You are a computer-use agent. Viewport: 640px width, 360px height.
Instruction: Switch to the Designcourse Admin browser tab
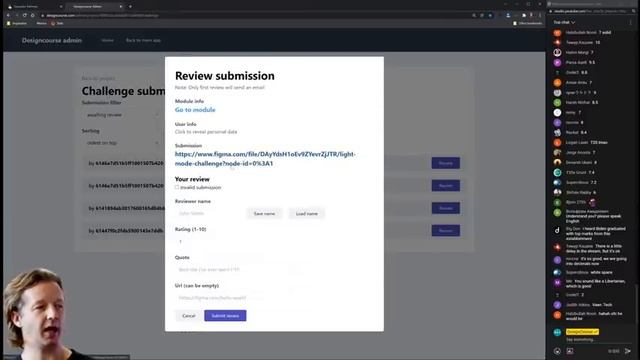95,7
